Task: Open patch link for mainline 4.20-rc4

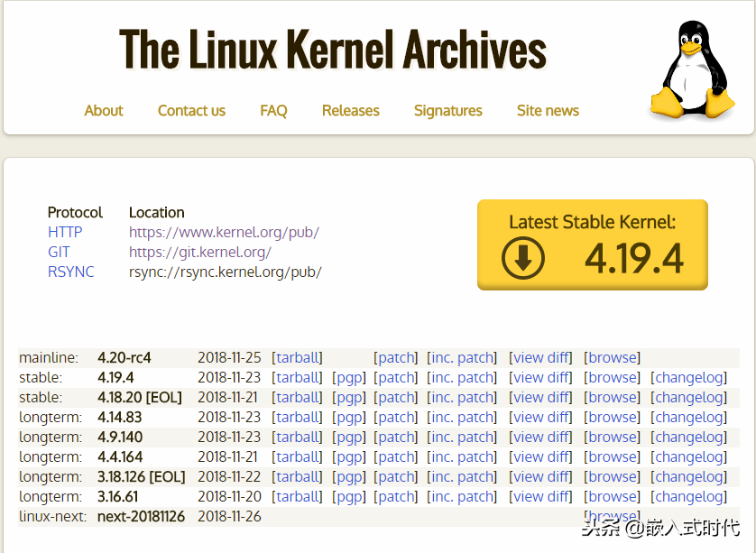Action: point(395,358)
